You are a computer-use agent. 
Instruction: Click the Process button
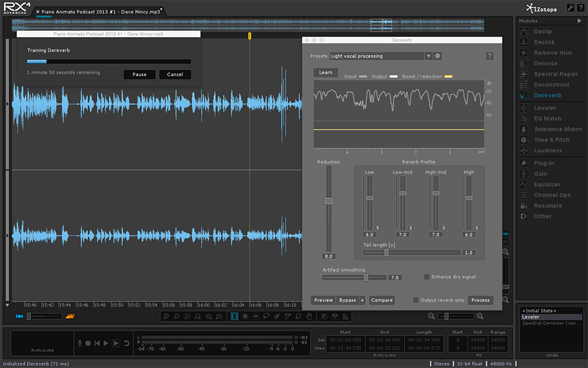tap(480, 300)
